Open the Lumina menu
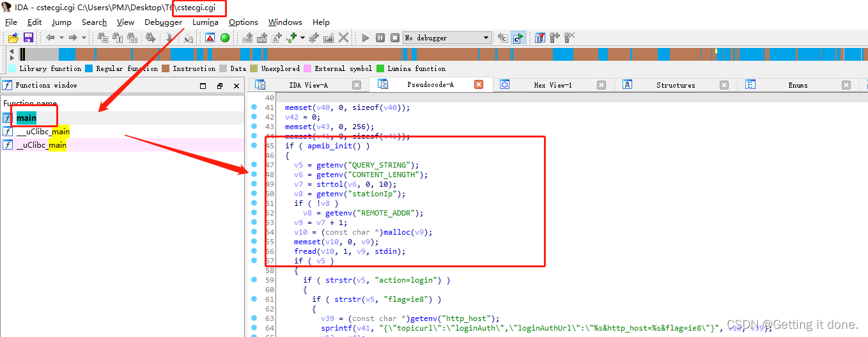This screenshot has height=337, width=868. click(x=205, y=22)
